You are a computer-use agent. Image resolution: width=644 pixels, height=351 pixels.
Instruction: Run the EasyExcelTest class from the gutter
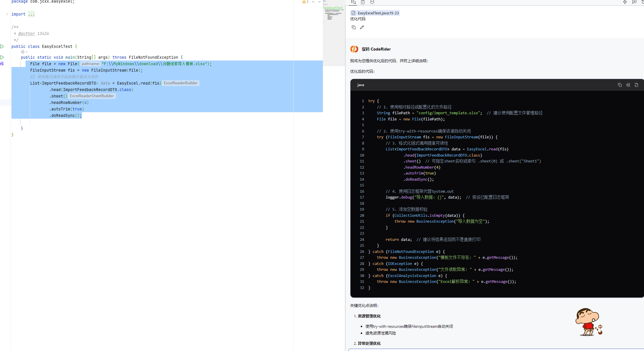coord(2,46)
